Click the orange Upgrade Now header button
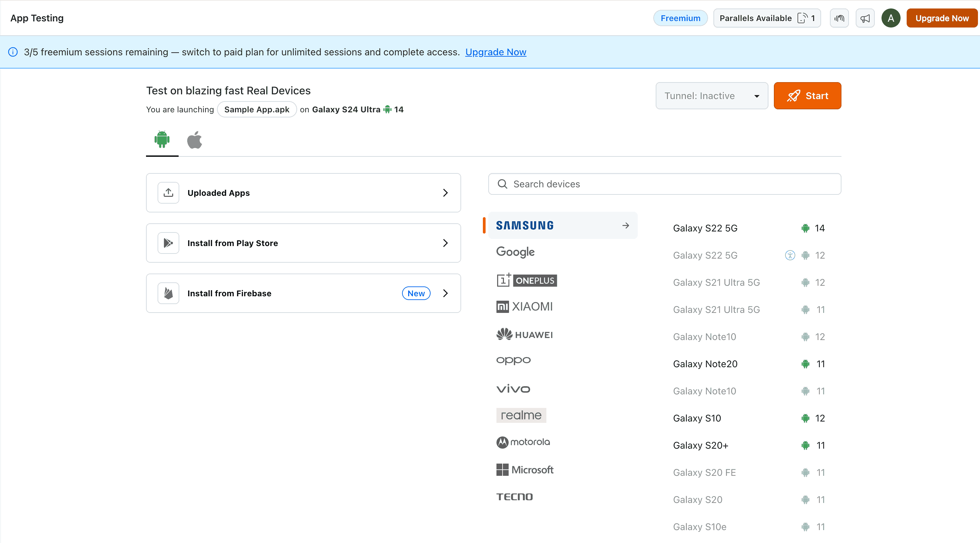The width and height of the screenshot is (980, 543). [942, 18]
